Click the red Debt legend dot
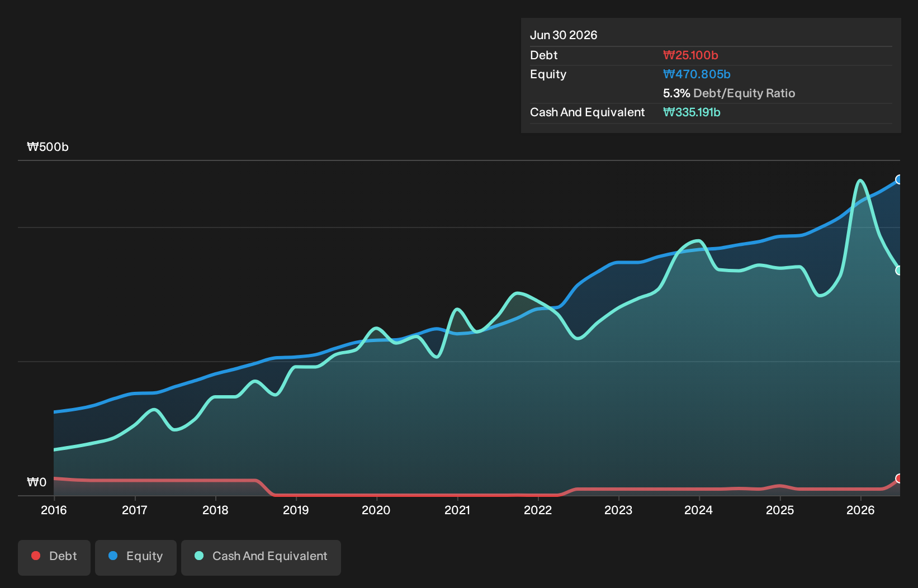Viewport: 918px width, 588px height. coord(36,556)
